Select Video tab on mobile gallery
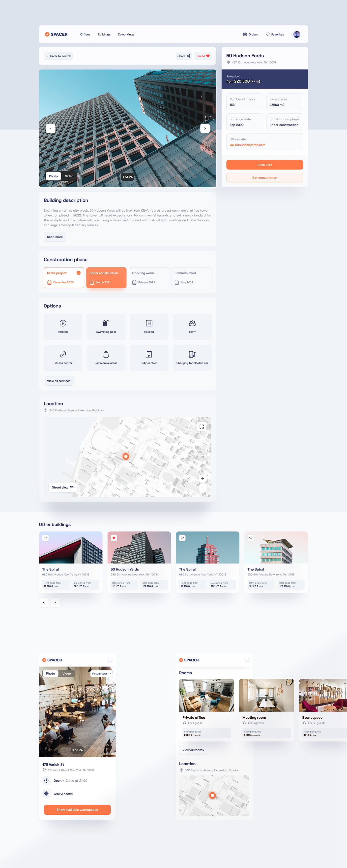347x868 pixels. click(67, 673)
